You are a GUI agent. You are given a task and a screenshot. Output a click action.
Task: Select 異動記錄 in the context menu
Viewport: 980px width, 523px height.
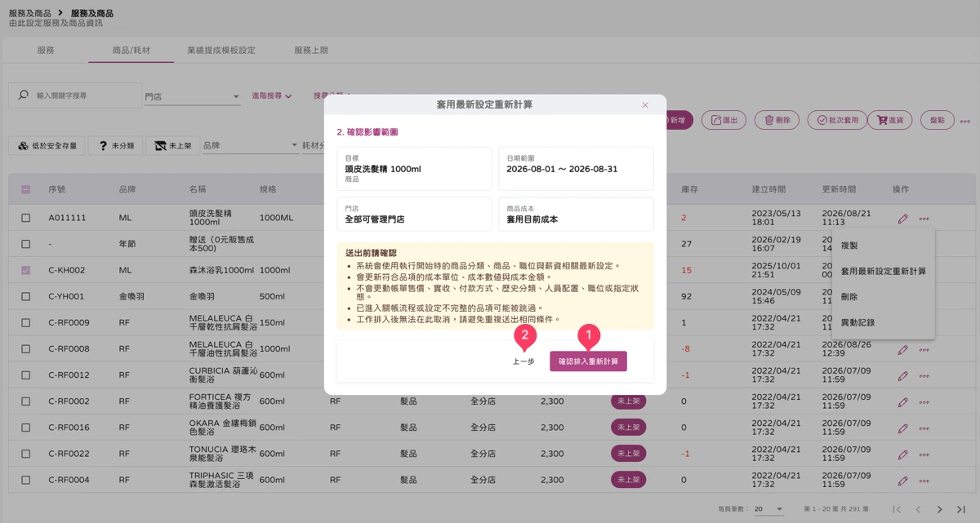(x=884, y=322)
